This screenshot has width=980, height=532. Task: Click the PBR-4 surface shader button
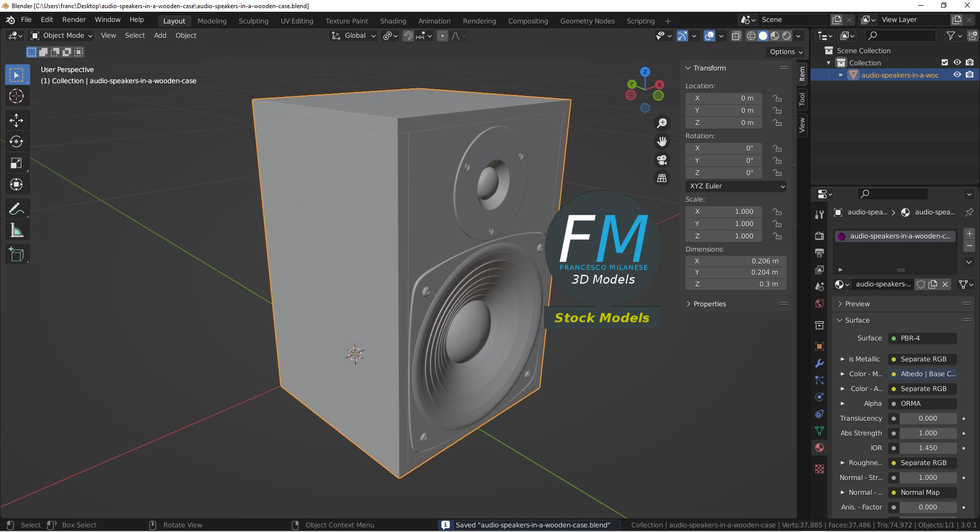click(923, 338)
